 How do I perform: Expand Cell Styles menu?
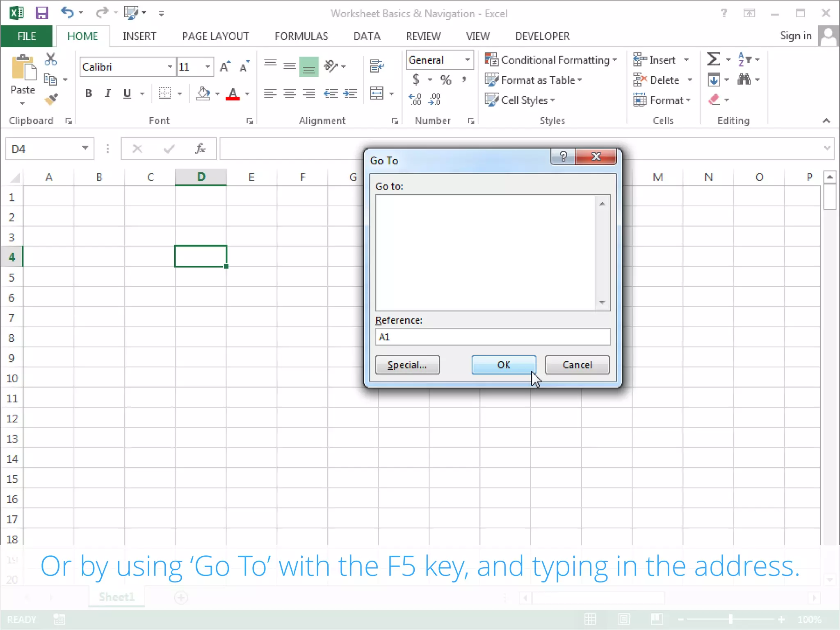(x=520, y=100)
